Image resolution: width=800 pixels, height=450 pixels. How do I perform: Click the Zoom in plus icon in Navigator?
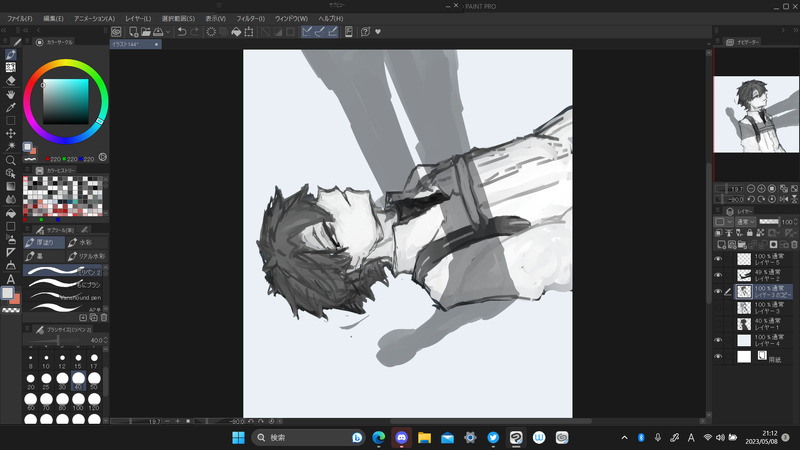[761, 189]
